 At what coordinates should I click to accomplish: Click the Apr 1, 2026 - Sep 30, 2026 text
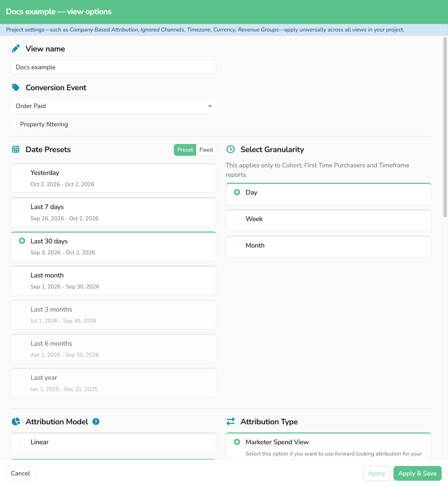tap(65, 355)
